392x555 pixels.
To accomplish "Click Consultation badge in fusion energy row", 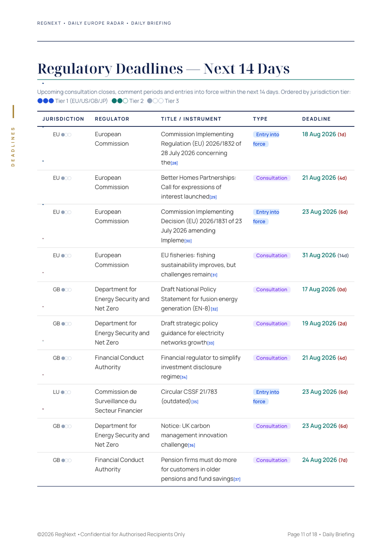I will (272, 289).
